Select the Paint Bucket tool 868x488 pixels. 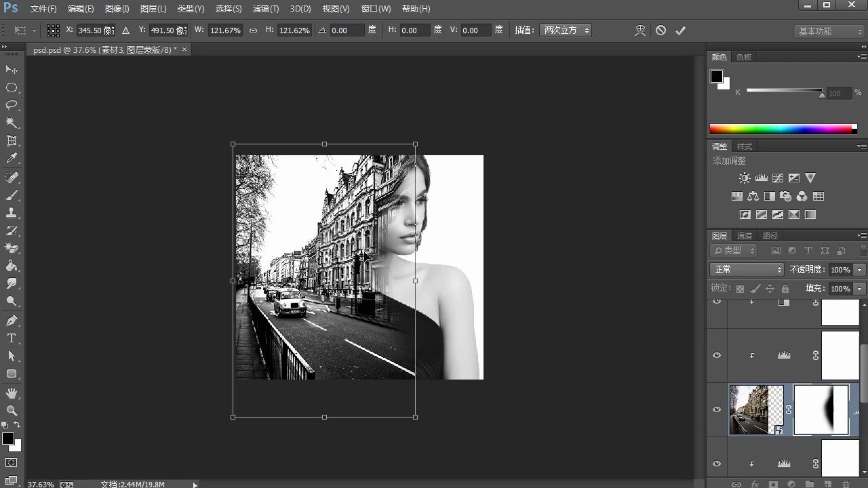click(x=12, y=266)
